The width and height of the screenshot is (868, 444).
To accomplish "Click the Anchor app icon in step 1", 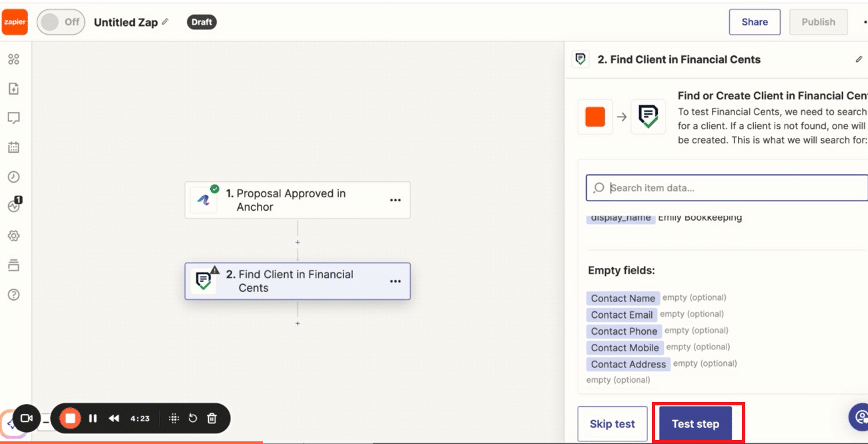I will point(203,200).
